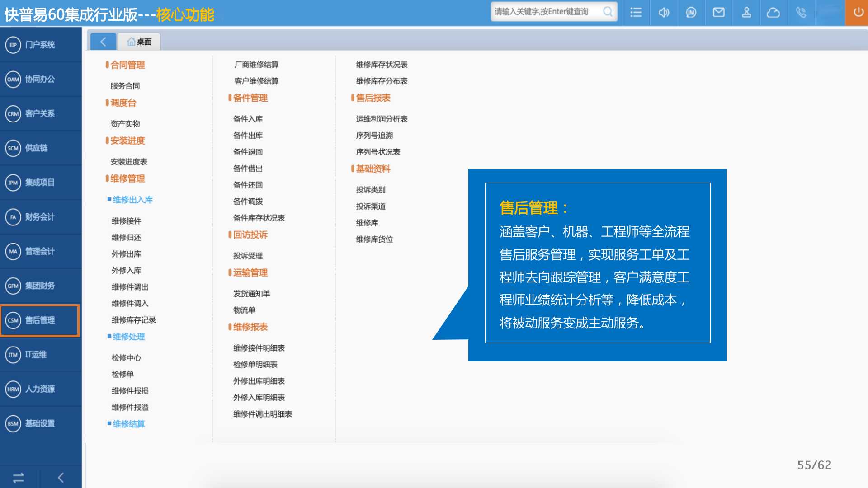Click the user profile icon
The image size is (868, 488).
pyautogui.click(x=746, y=13)
